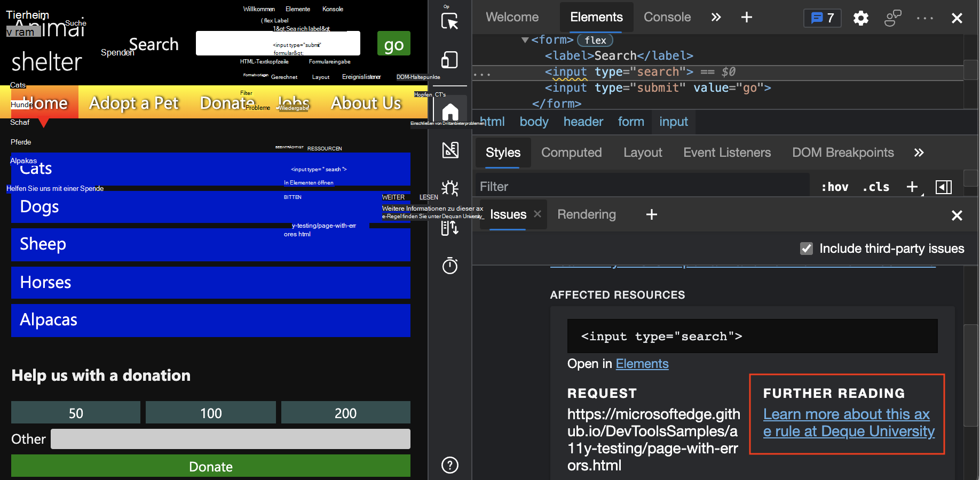Open the Performance stopwatch icon

coord(450,266)
